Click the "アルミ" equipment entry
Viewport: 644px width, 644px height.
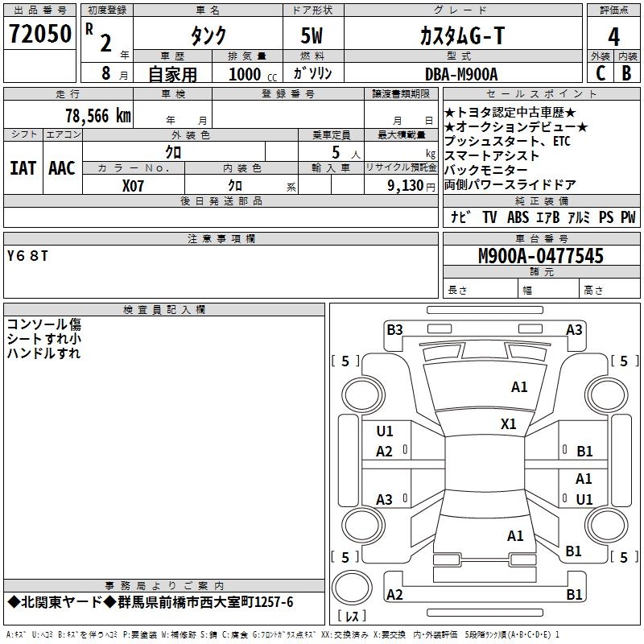click(x=579, y=217)
